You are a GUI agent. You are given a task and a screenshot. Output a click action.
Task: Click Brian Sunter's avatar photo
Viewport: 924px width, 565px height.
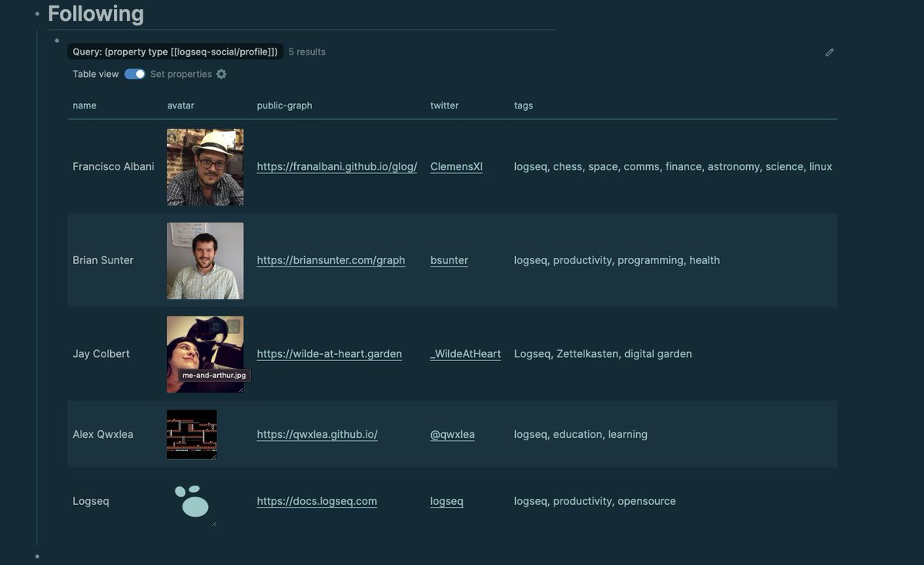[206, 261]
